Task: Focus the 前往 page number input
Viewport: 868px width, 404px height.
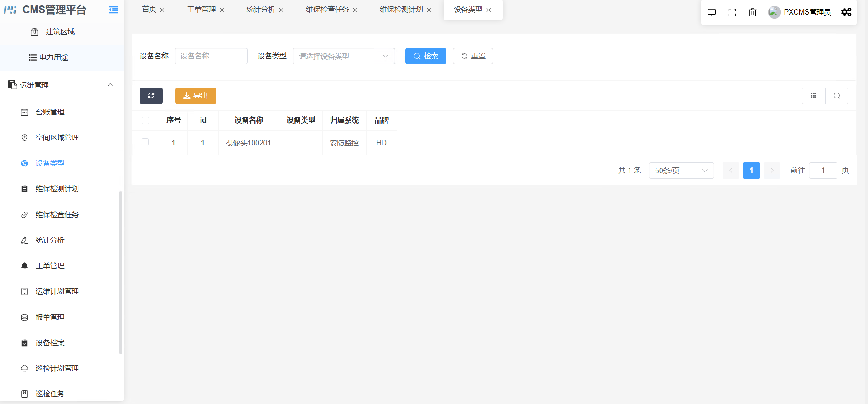Action: tap(823, 171)
